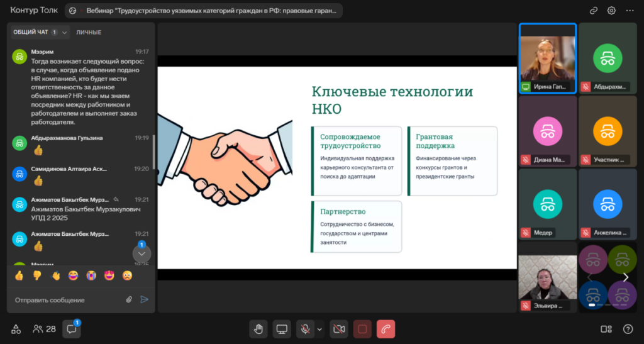The height and width of the screenshot is (344, 644).
Task: Open settings with the gear icon
Action: pos(611,11)
